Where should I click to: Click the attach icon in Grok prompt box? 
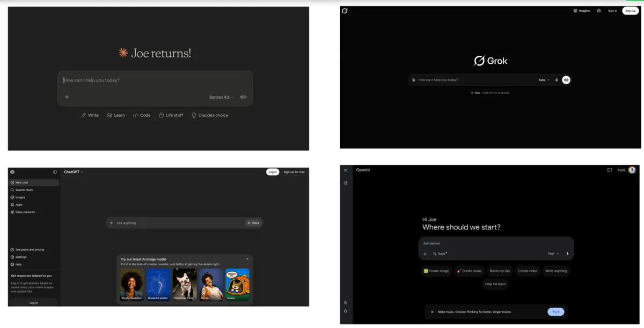click(414, 80)
